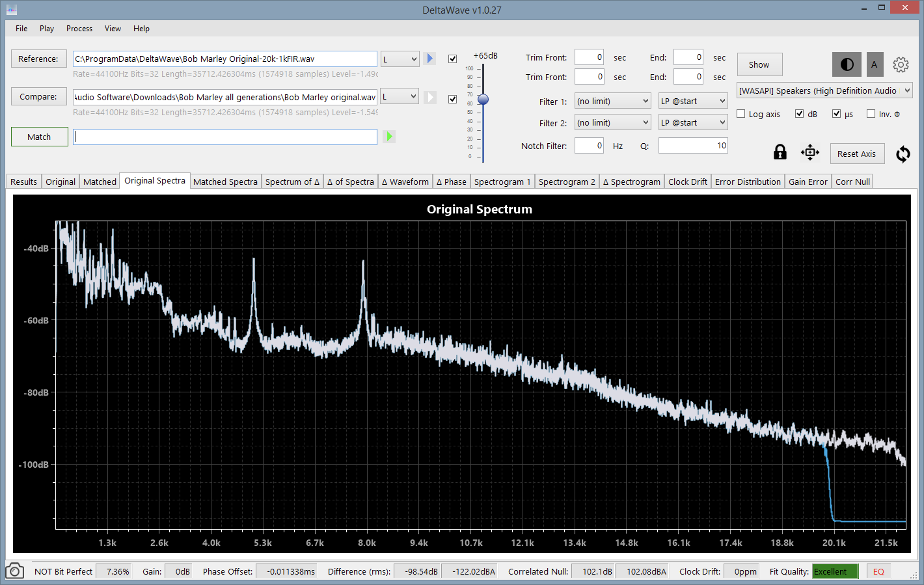
Task: Click the empty Match progress field
Action: click(225, 137)
